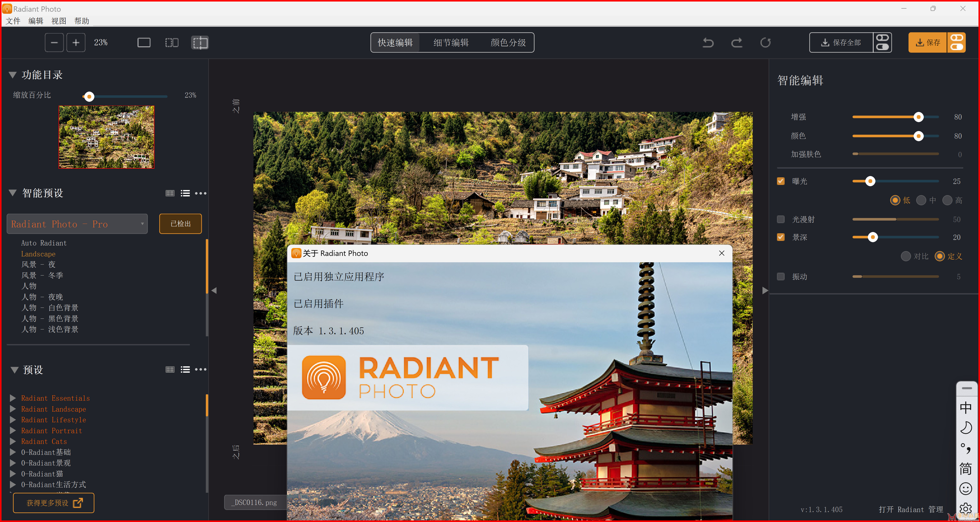This screenshot has height=522, width=980.
Task: Select depth 对比 radio button
Action: pyautogui.click(x=906, y=256)
